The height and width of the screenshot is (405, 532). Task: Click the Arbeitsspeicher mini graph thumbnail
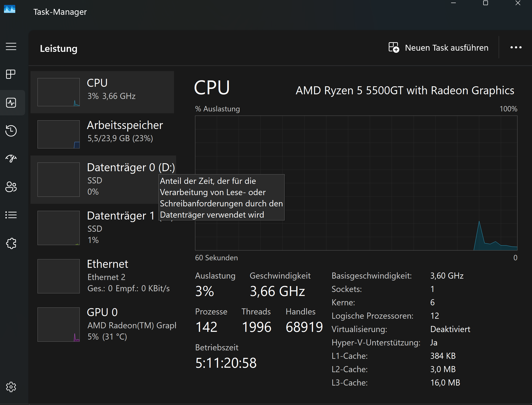click(59, 134)
